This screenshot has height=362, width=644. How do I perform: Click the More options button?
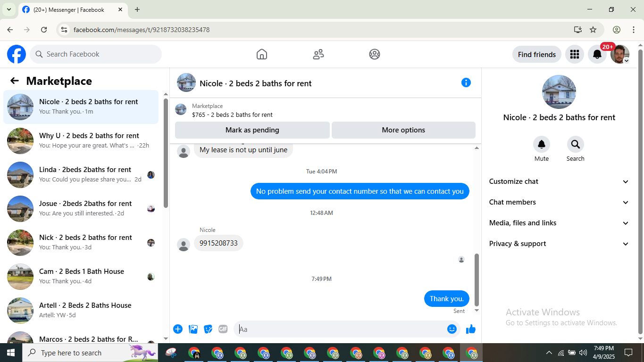[403, 130]
